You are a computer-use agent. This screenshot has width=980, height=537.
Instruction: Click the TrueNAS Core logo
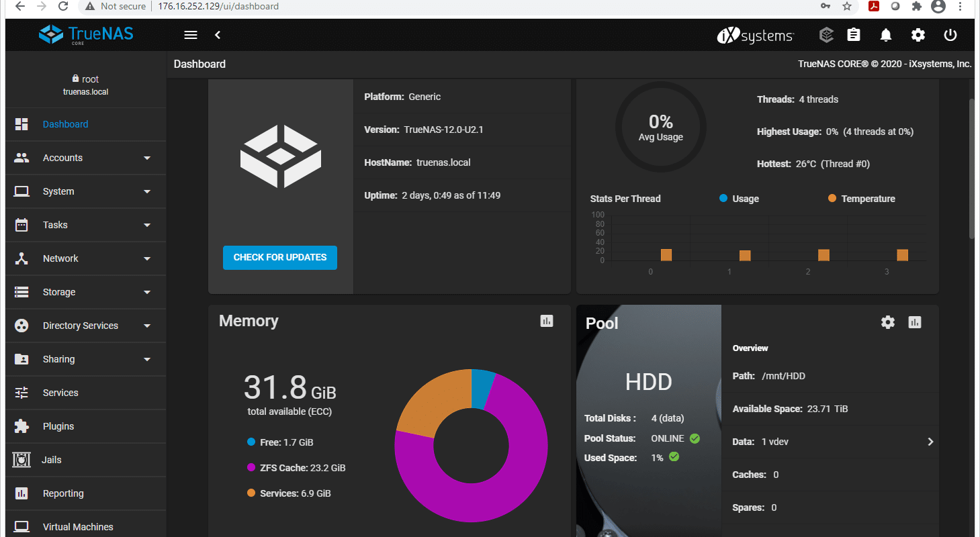(x=86, y=35)
